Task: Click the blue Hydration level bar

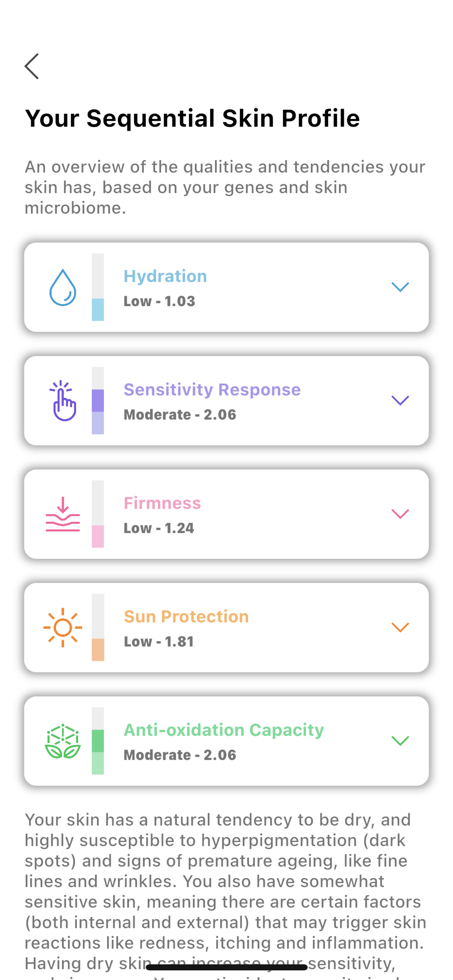Action: tap(98, 287)
